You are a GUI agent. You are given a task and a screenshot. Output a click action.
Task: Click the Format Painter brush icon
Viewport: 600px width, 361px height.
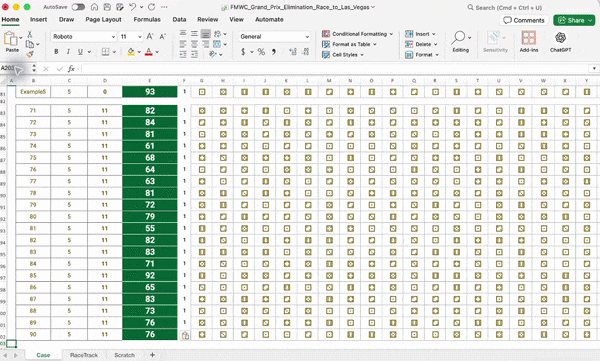[30, 54]
